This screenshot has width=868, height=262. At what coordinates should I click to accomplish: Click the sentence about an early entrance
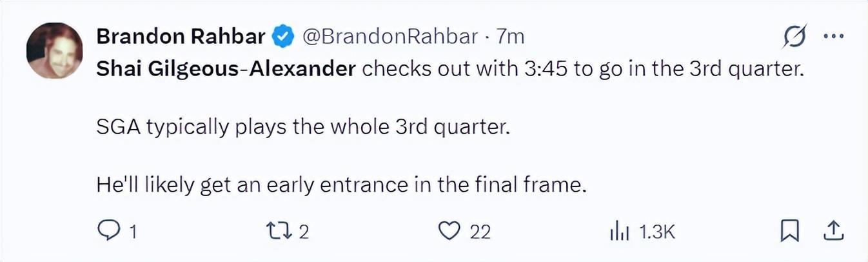(x=342, y=185)
